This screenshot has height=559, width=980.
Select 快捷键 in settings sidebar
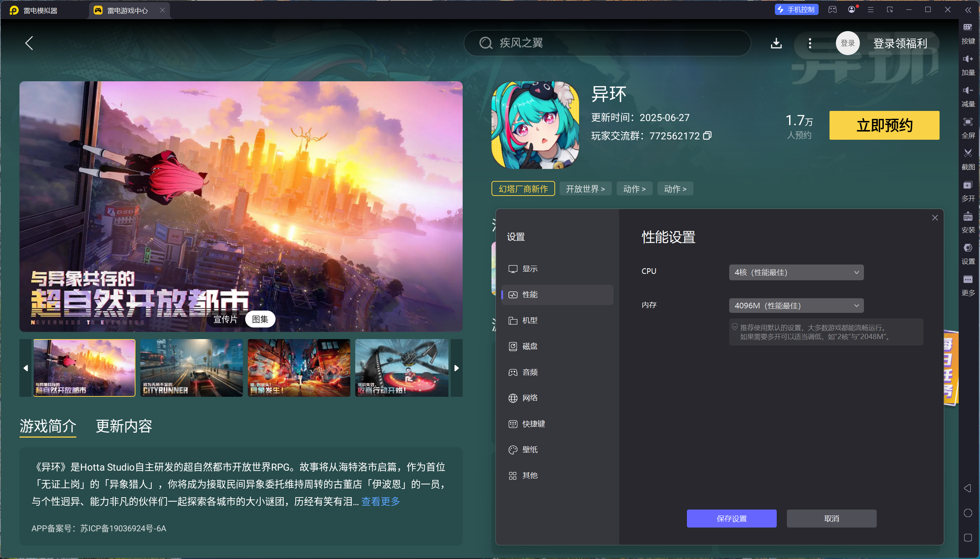(557, 424)
